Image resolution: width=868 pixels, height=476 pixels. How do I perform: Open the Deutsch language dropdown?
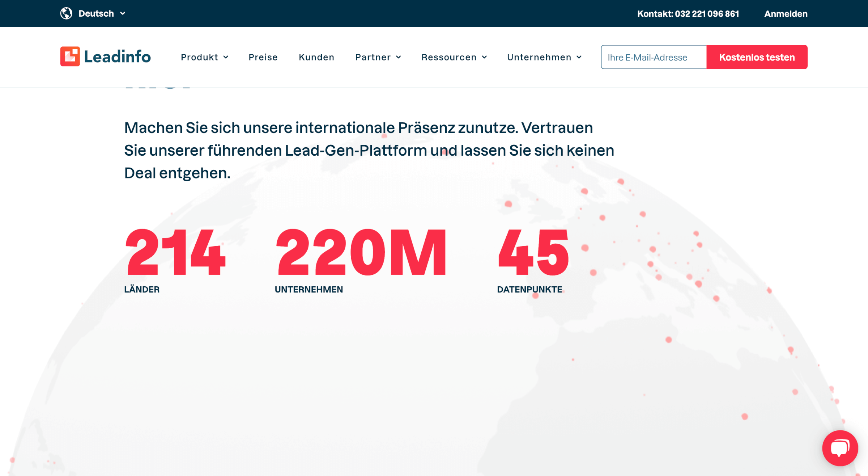coord(102,13)
